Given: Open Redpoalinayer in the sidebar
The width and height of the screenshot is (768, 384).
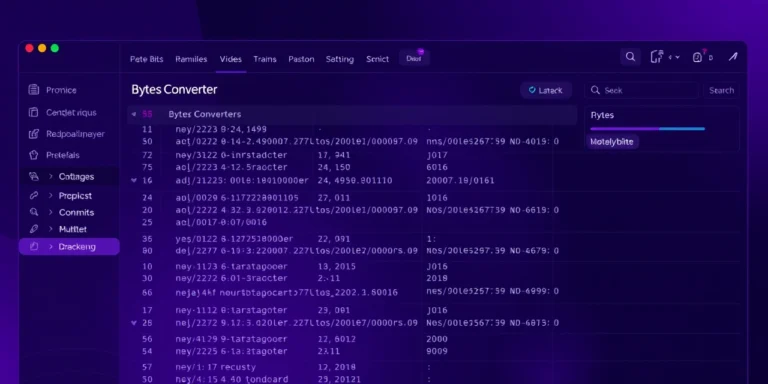Looking at the screenshot, I should tap(75, 134).
